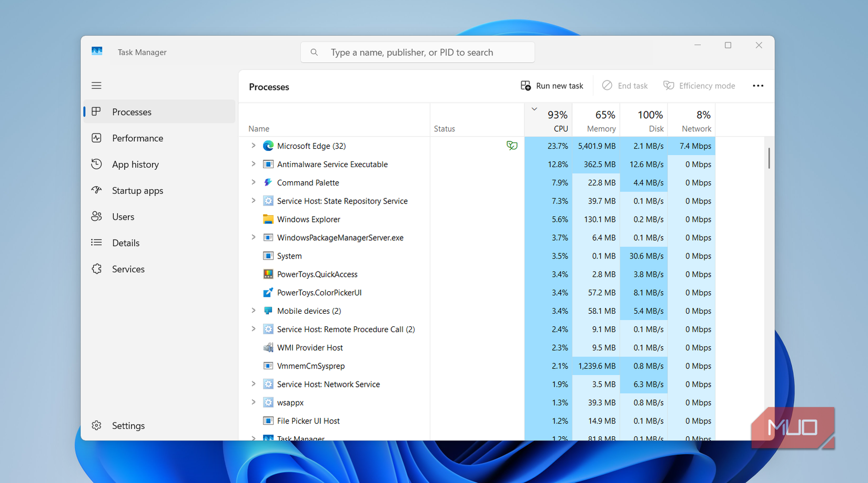Expand WindowsPackageManagerServer.exe row
The width and height of the screenshot is (868, 483).
pos(253,238)
